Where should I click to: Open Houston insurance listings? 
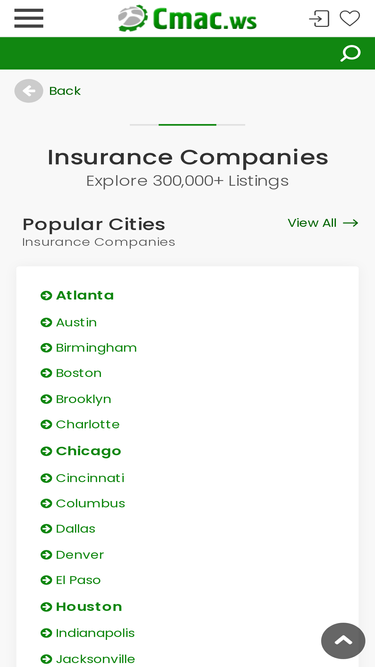(x=89, y=607)
